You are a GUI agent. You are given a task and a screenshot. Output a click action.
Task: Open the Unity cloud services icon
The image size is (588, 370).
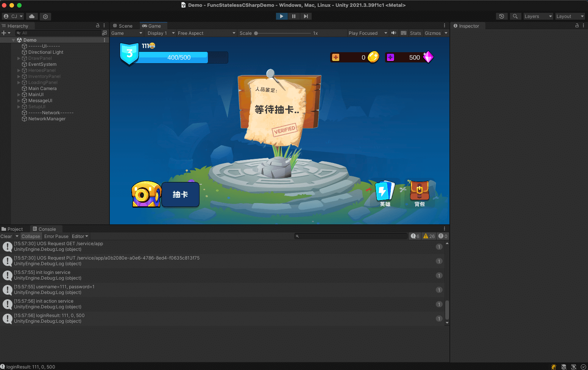[x=32, y=16]
